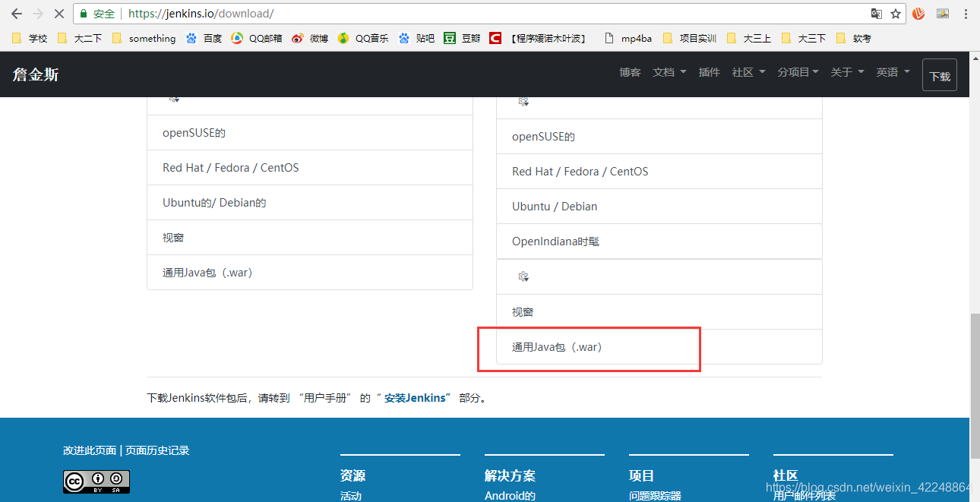Open the 项目实训 bookmark folder
Viewport: 980px width, 502px height.
(x=689, y=38)
